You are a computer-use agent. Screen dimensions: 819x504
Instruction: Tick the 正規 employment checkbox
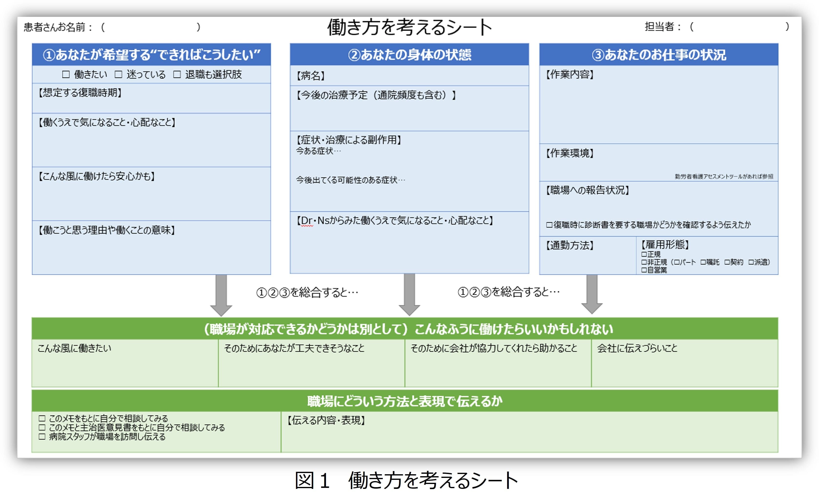(x=644, y=255)
